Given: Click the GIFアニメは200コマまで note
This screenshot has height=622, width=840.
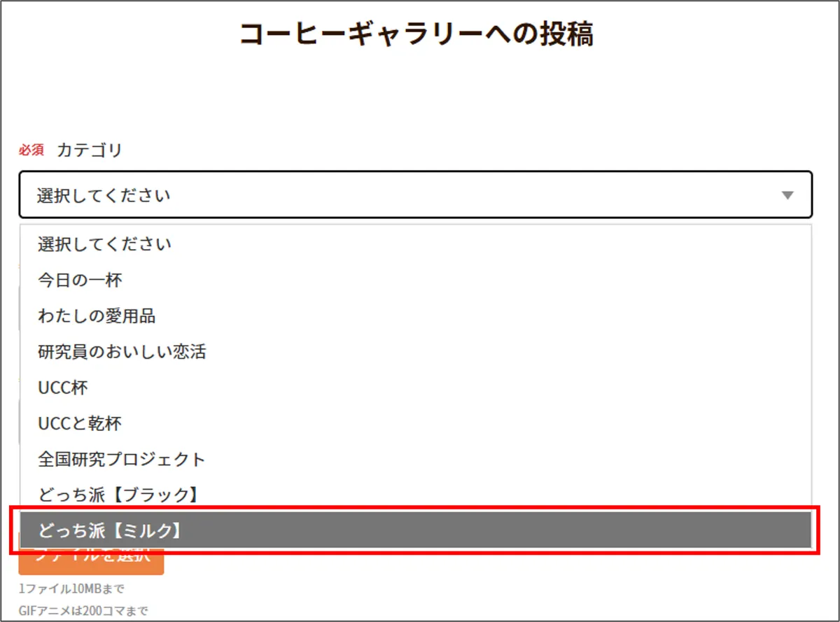Looking at the screenshot, I should coord(83,611).
